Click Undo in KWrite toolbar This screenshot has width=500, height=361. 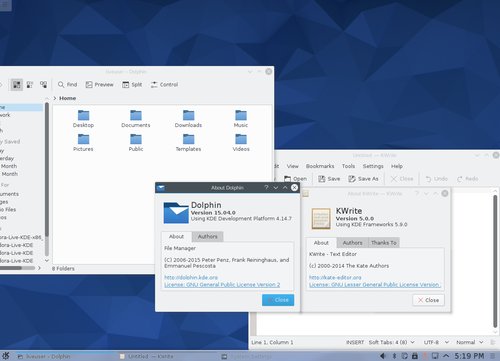coord(437,179)
